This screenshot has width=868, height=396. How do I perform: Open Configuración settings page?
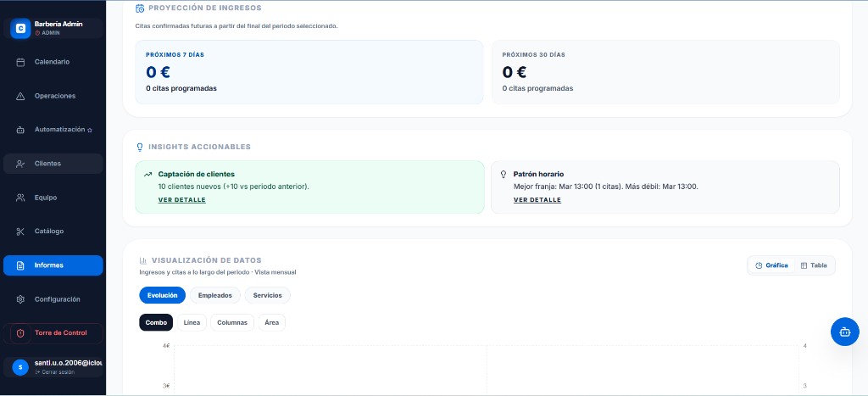coord(53,299)
